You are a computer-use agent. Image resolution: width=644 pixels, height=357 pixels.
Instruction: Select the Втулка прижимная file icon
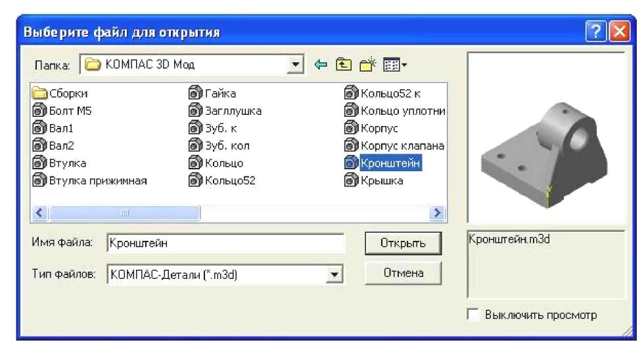(x=40, y=180)
